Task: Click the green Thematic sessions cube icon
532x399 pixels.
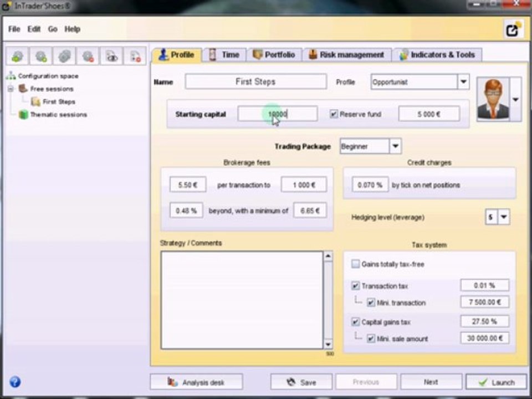Action: [23, 114]
